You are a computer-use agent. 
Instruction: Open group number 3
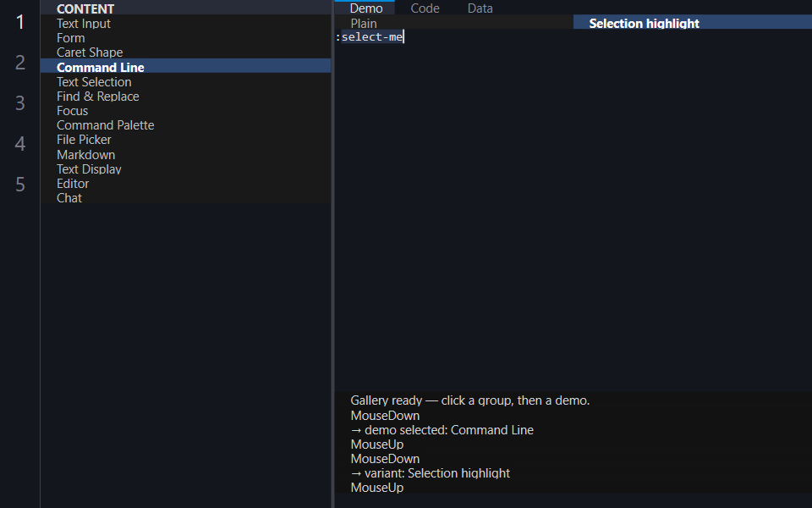click(19, 103)
